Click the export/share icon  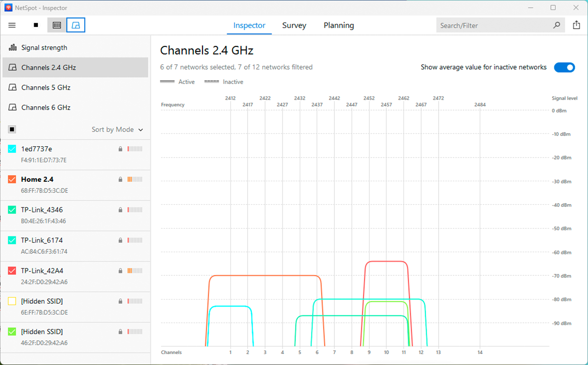coord(577,25)
